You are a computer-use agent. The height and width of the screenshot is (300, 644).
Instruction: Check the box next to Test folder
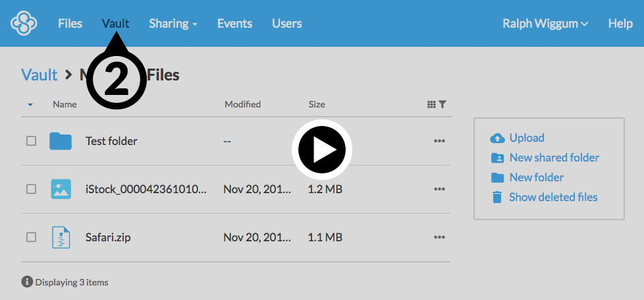pos(31,141)
